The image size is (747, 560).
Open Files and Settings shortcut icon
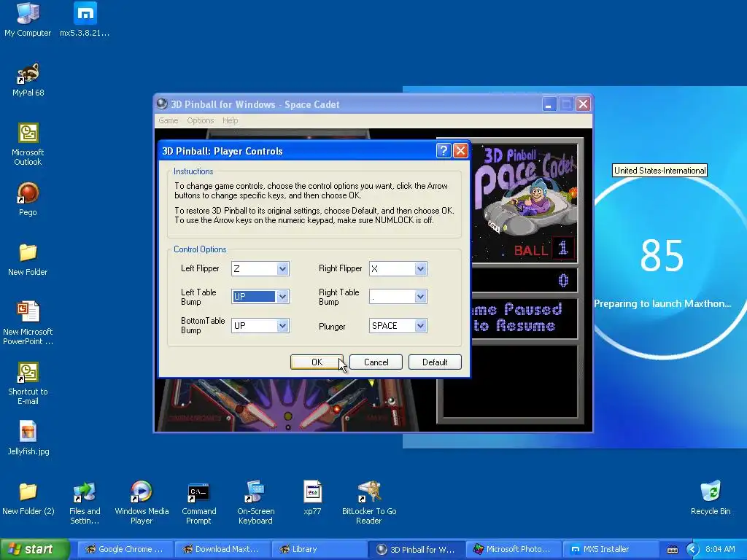pyautogui.click(x=85, y=503)
